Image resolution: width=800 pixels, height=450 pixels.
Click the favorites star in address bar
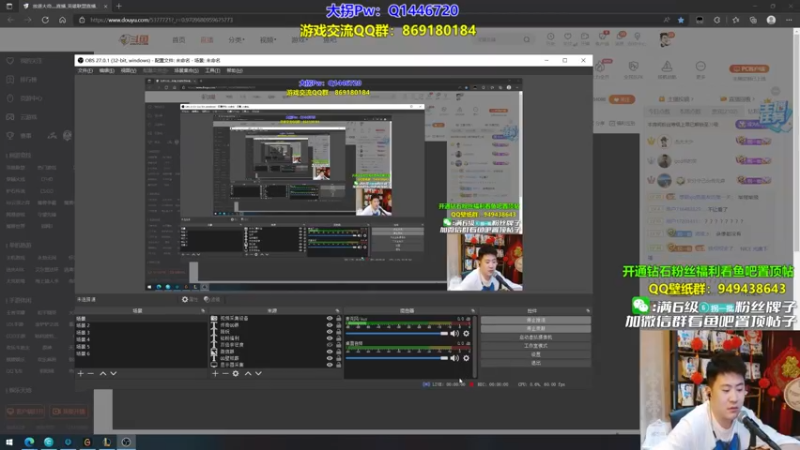pyautogui.click(x=681, y=20)
